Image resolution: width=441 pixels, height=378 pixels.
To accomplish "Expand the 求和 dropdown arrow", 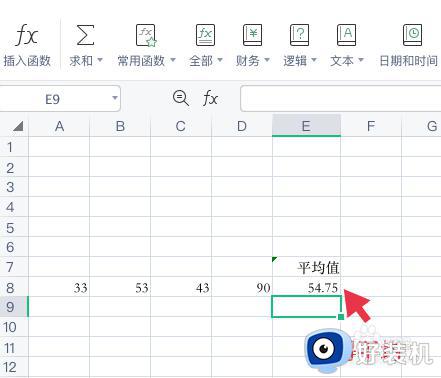I will (x=100, y=60).
